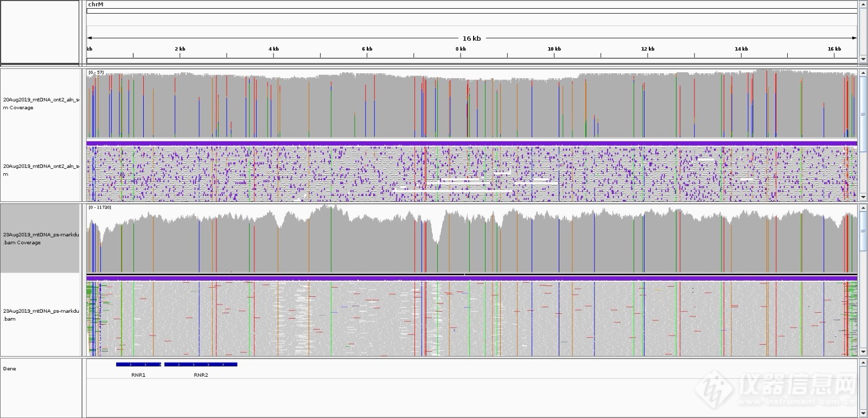Select the Gene track name

point(9,369)
